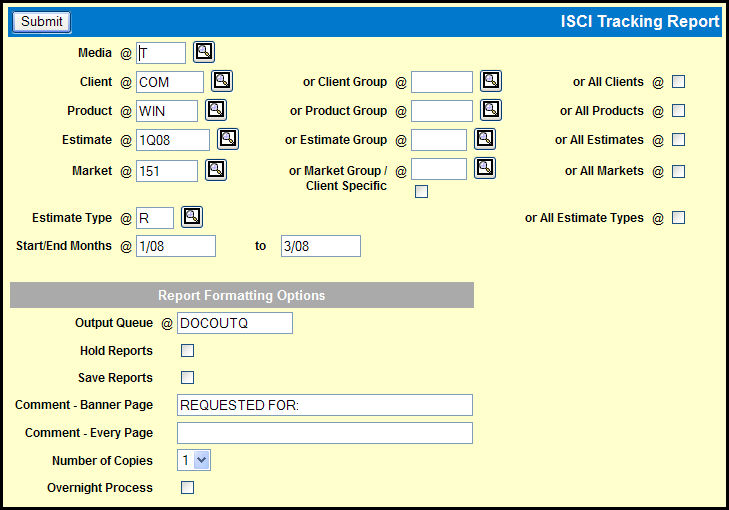Click the Estimate Group lookup icon
729x510 pixels.
484,139
